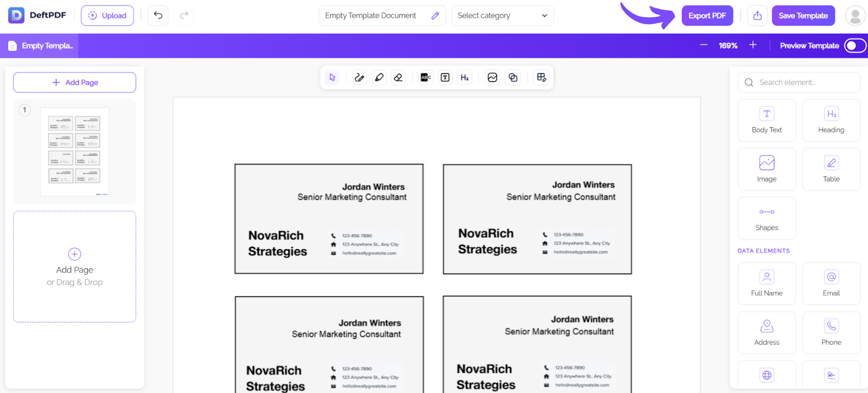Add Email data element
This screenshot has height=393, width=868.
tap(831, 284)
